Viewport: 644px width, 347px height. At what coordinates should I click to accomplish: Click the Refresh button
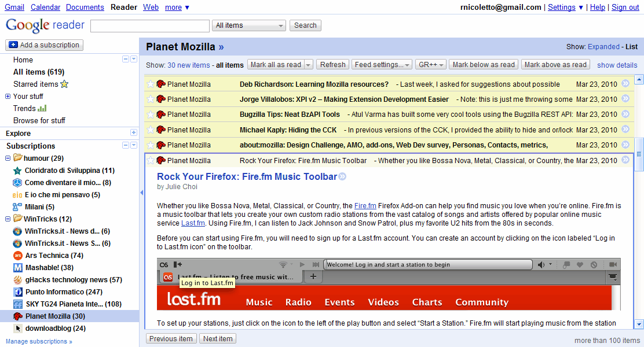[332, 65]
